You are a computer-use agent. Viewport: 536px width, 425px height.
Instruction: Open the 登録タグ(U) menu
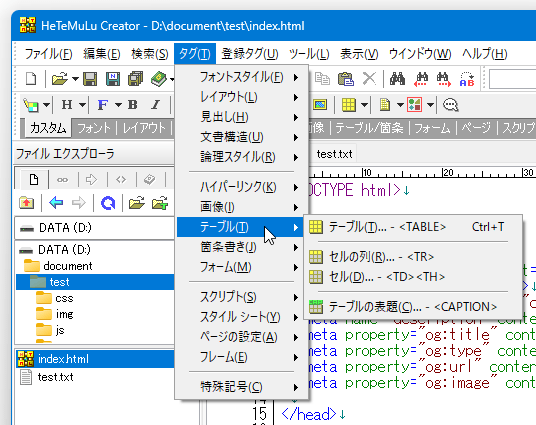point(250,54)
